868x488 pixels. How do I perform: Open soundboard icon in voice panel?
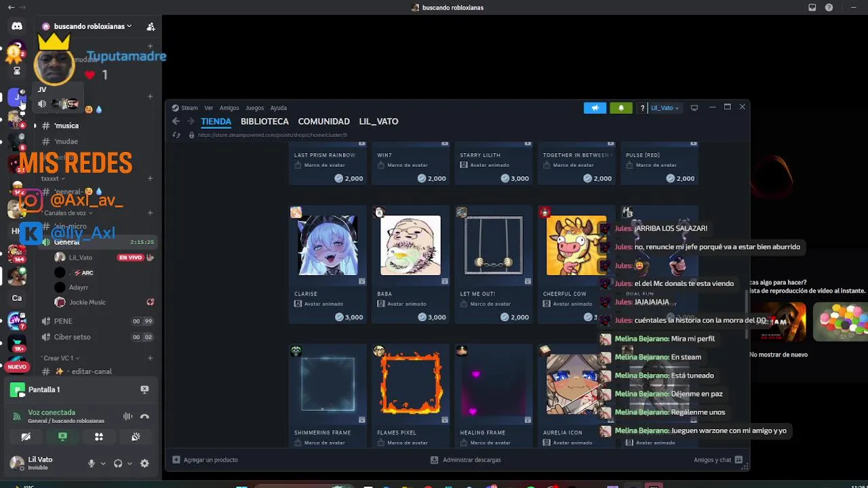click(136, 437)
